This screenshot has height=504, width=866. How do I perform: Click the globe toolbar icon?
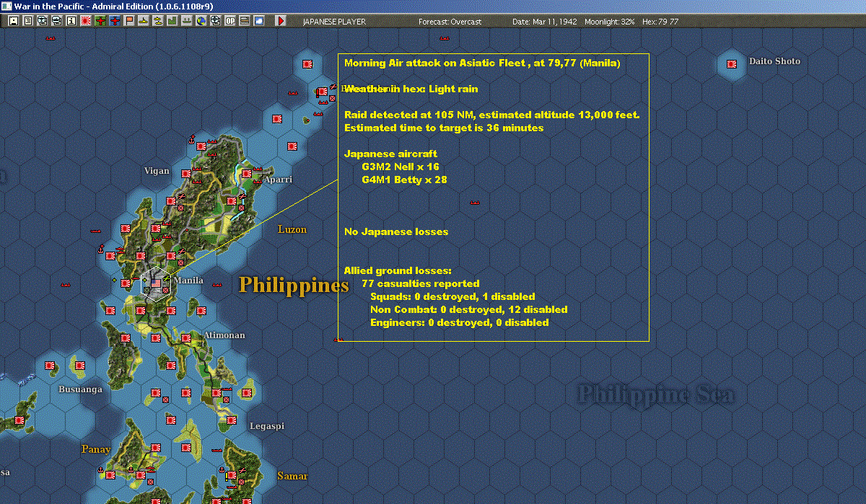click(201, 21)
